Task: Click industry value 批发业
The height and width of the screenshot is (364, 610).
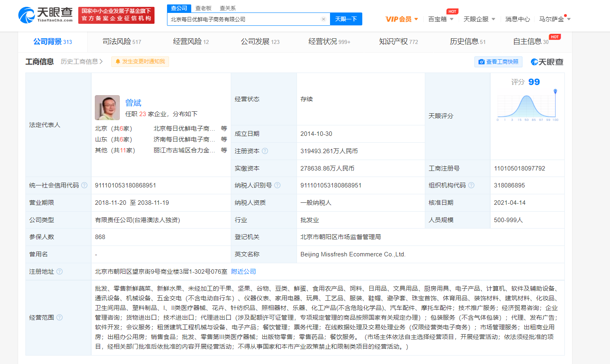Action: click(x=310, y=220)
